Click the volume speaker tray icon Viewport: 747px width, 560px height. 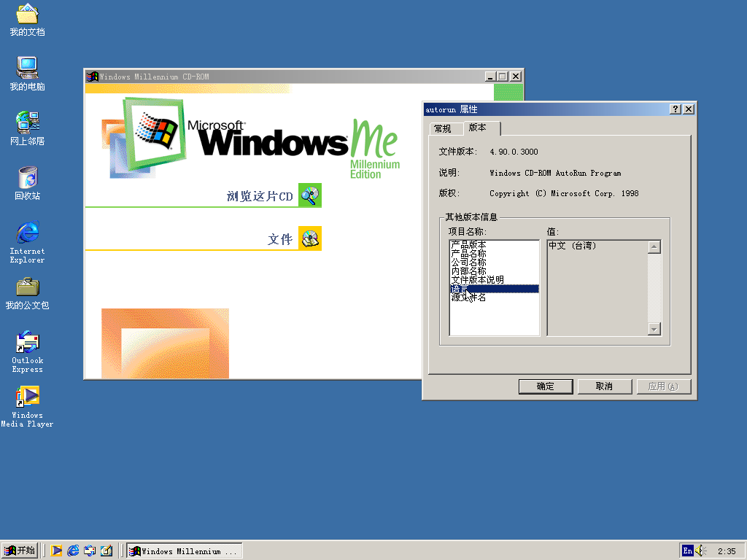point(701,551)
